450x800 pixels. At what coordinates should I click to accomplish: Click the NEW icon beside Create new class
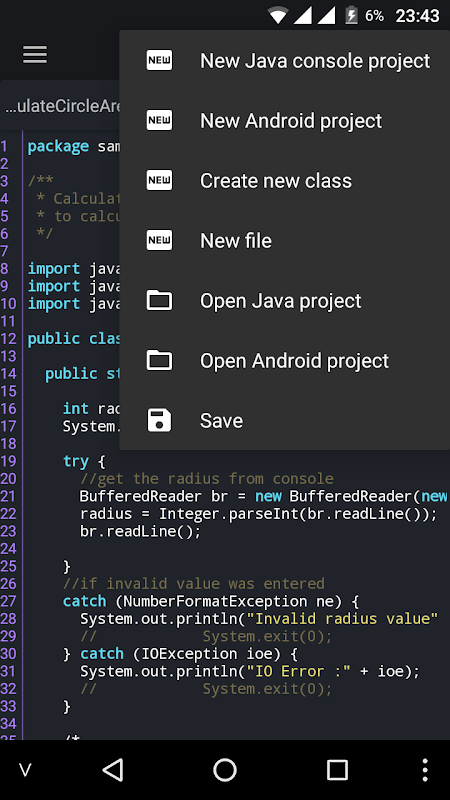click(x=159, y=181)
